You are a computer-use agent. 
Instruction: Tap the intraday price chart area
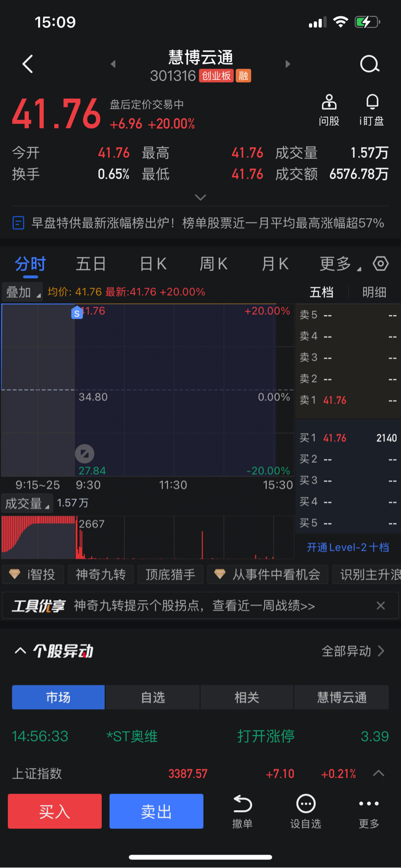click(x=148, y=390)
